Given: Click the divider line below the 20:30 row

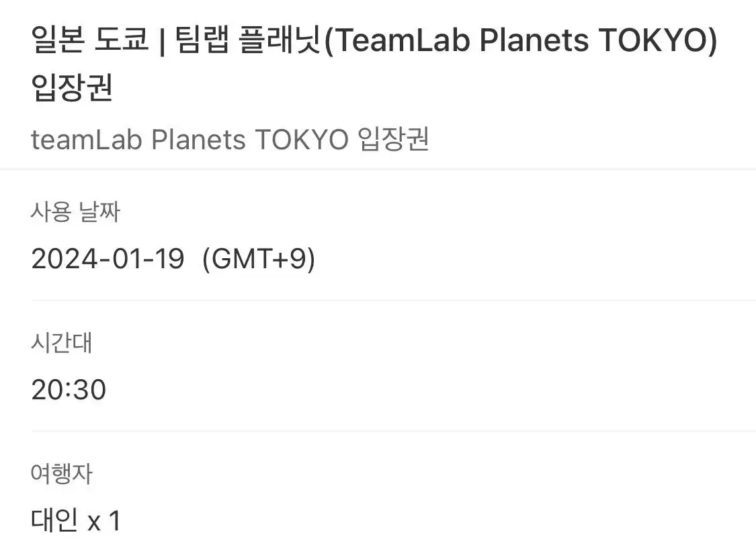Looking at the screenshot, I should [x=394, y=431].
